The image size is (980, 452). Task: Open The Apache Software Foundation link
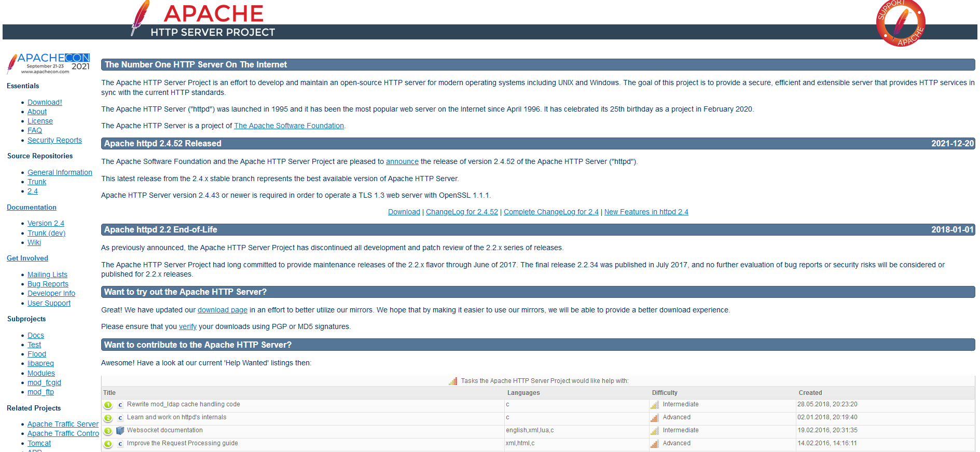click(289, 126)
